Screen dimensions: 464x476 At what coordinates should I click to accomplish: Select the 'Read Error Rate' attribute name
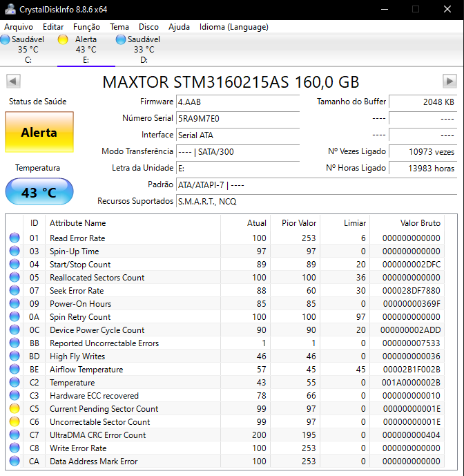(77, 238)
